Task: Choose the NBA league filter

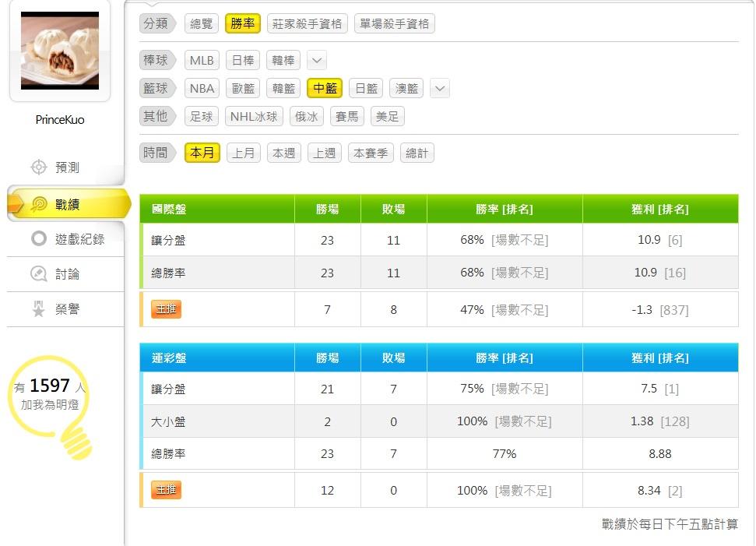Action: coord(202,88)
